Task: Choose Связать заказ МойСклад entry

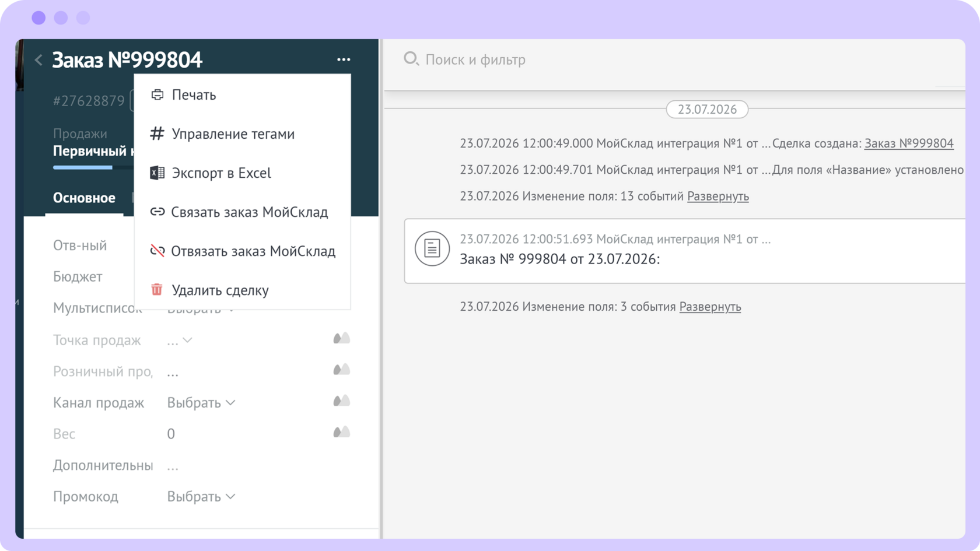Action: [242, 212]
